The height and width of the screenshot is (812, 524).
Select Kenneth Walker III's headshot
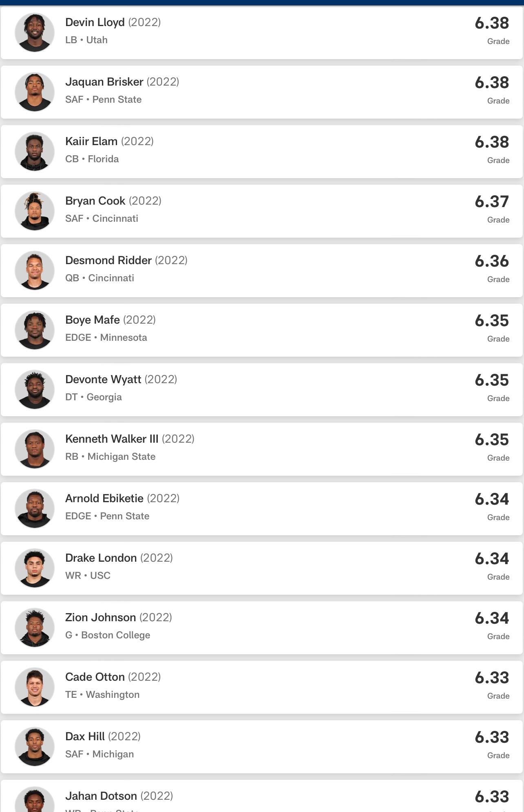[x=35, y=449]
